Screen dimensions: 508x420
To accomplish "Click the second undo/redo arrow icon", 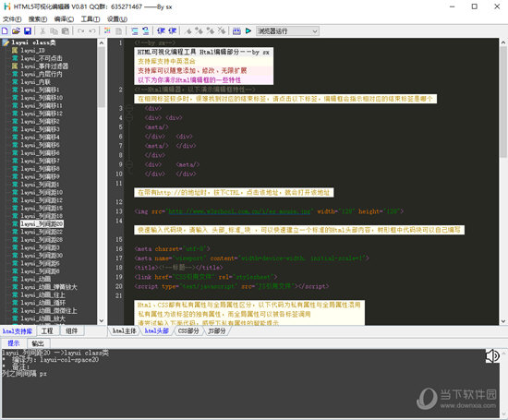I will point(92,31).
